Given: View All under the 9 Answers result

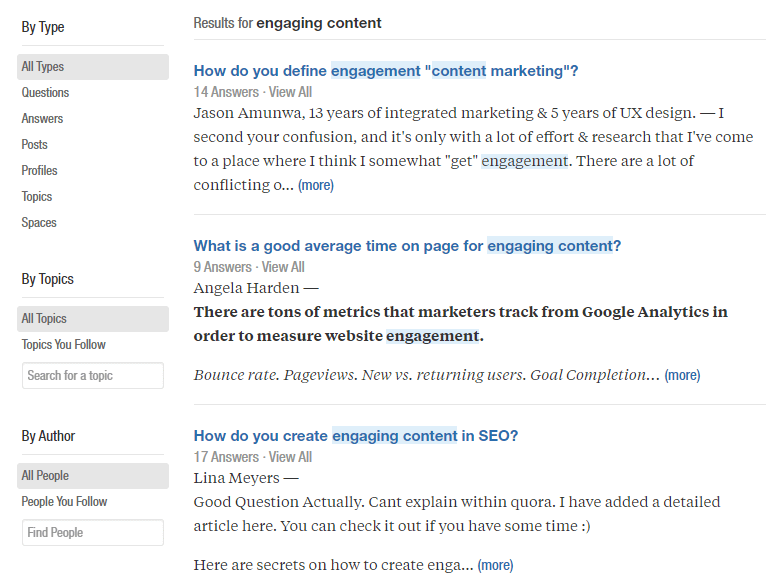Looking at the screenshot, I should coord(283,267).
